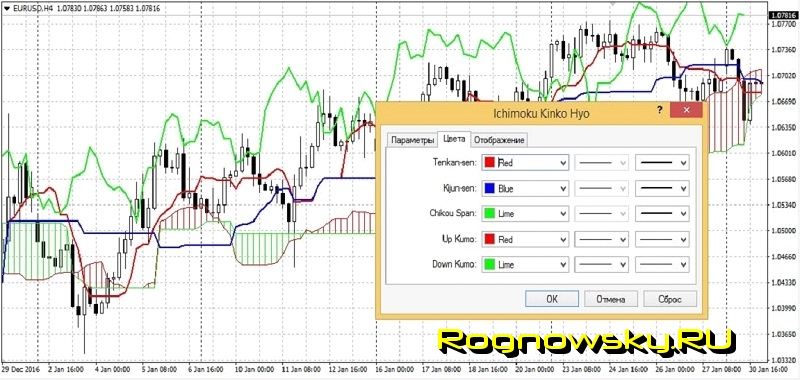Switch to the Параметры tab
This screenshot has width=800, height=380.
[411, 140]
